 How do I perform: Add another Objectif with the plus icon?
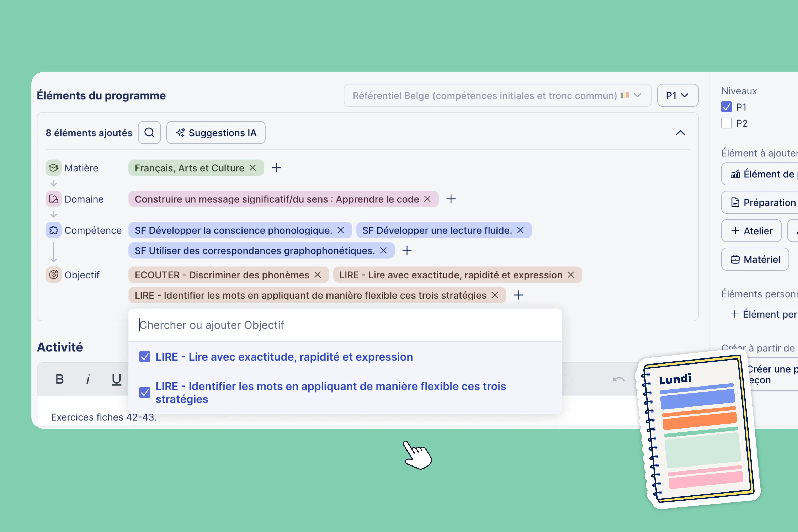[518, 295]
